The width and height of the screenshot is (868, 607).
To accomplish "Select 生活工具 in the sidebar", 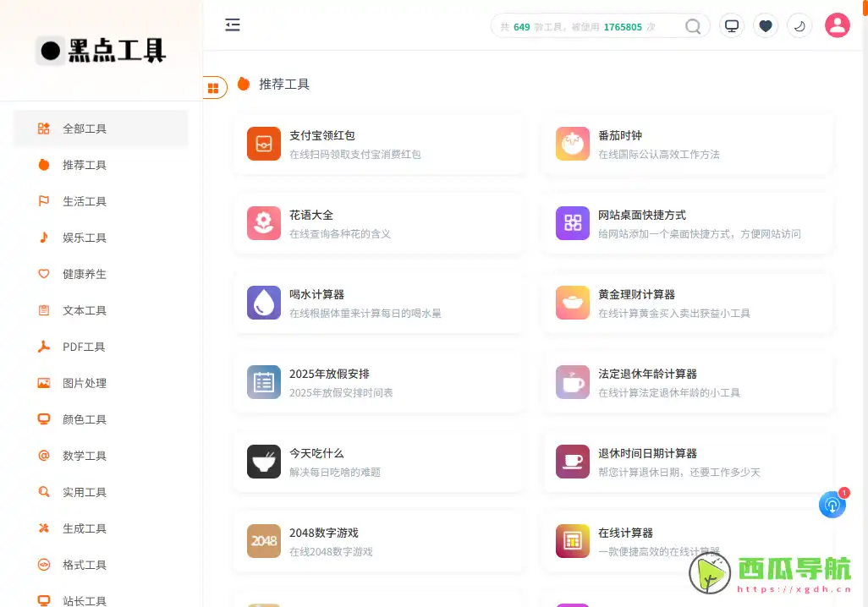I will coord(101,201).
